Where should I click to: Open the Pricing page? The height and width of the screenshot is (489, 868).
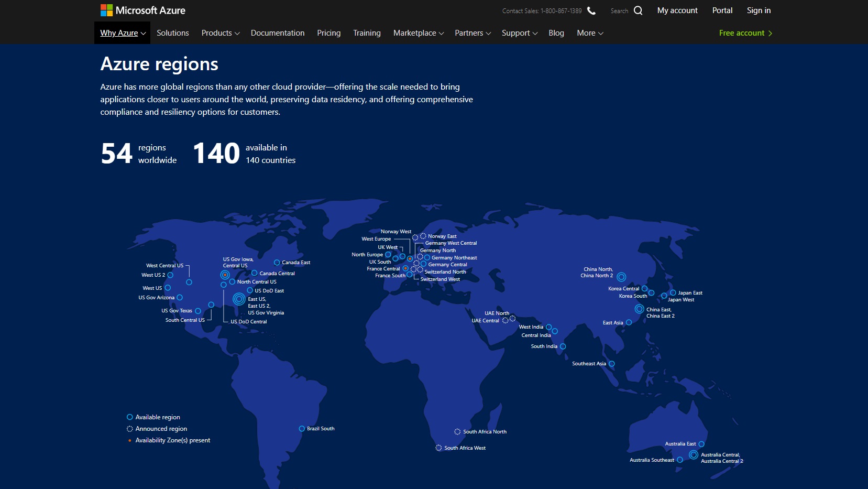329,33
